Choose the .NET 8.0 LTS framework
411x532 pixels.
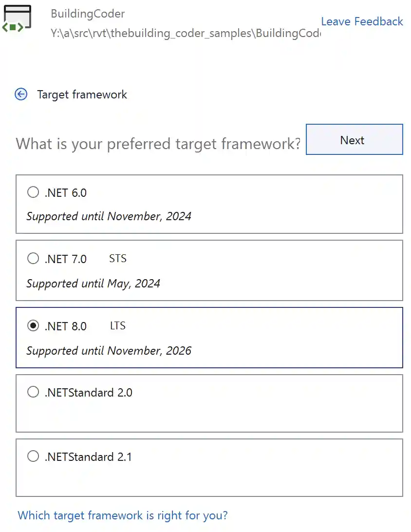[33, 325]
